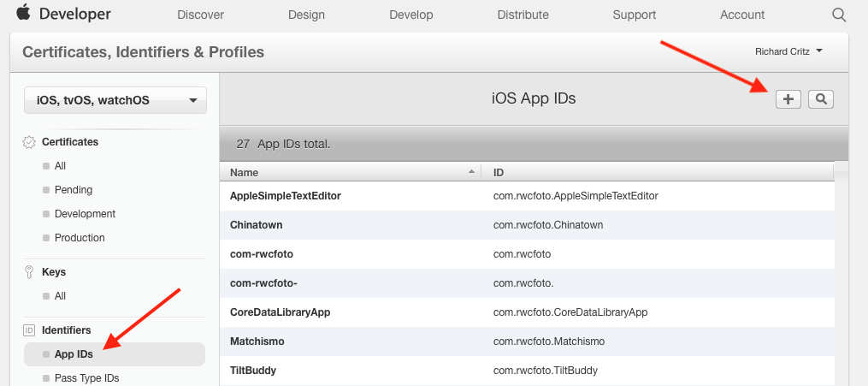This screenshot has height=386, width=868.
Task: Expand the Richard Critz account menu
Action: pos(788,51)
